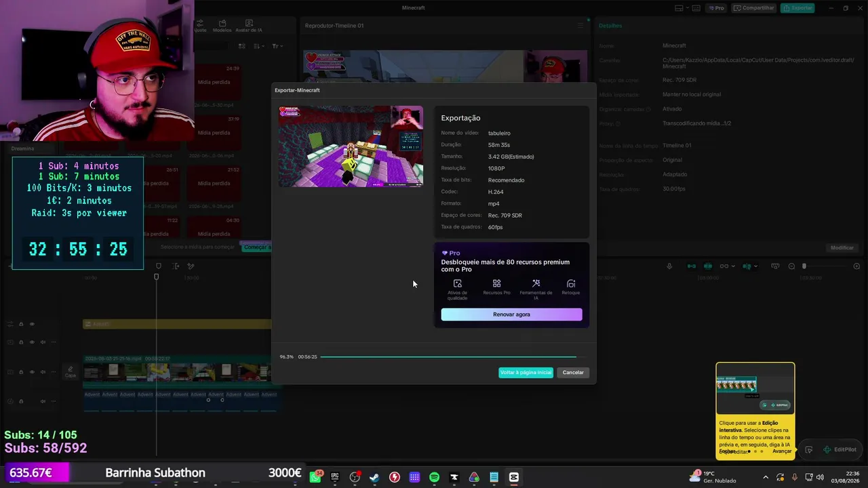Click the timeline marker tool icon
The height and width of the screenshot is (488, 868).
click(x=159, y=266)
